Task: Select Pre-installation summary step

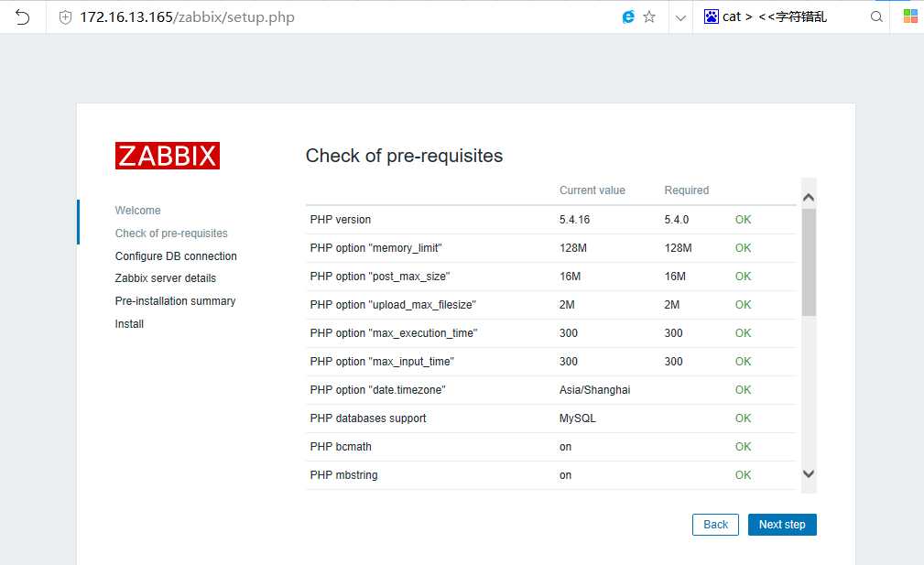Action: pyautogui.click(x=175, y=301)
